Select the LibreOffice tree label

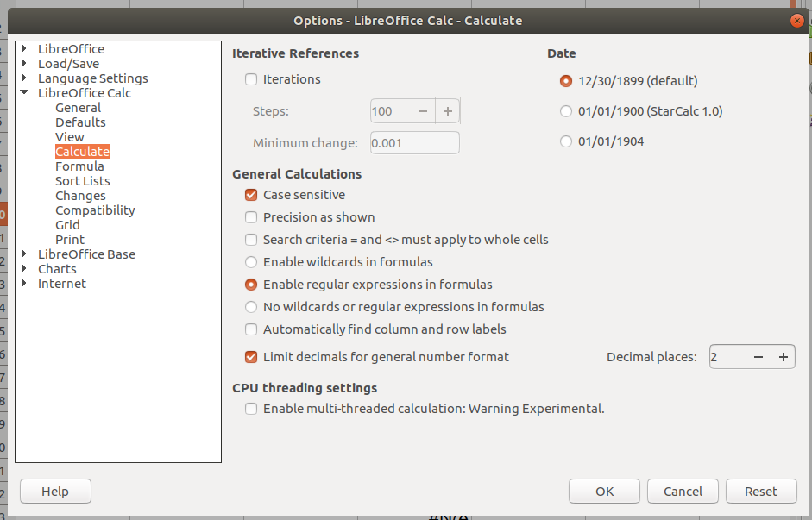pos(71,49)
